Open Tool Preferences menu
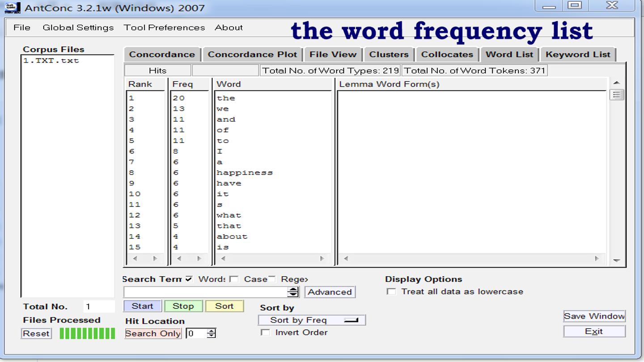Screen dimensions: 644x362 click(x=164, y=27)
